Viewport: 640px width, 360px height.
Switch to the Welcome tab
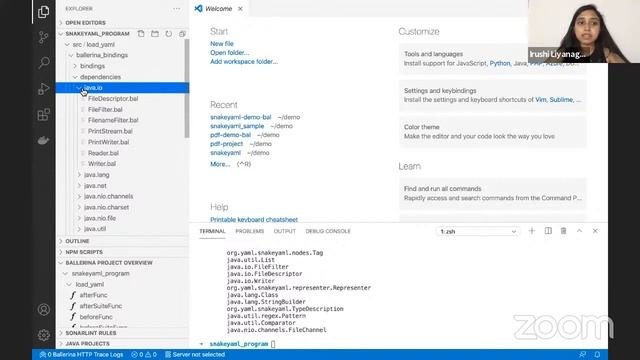[x=219, y=9]
